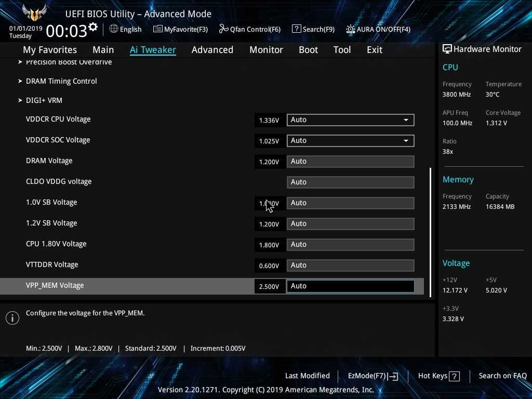Viewport: 532px width, 399px height.
Task: Click the EzMode(F7) switch icon
Action: (393, 376)
